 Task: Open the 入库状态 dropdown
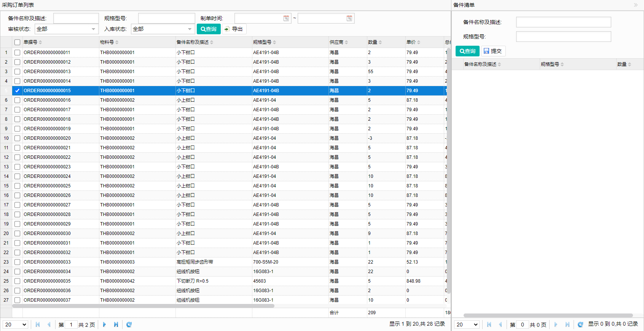(x=163, y=29)
